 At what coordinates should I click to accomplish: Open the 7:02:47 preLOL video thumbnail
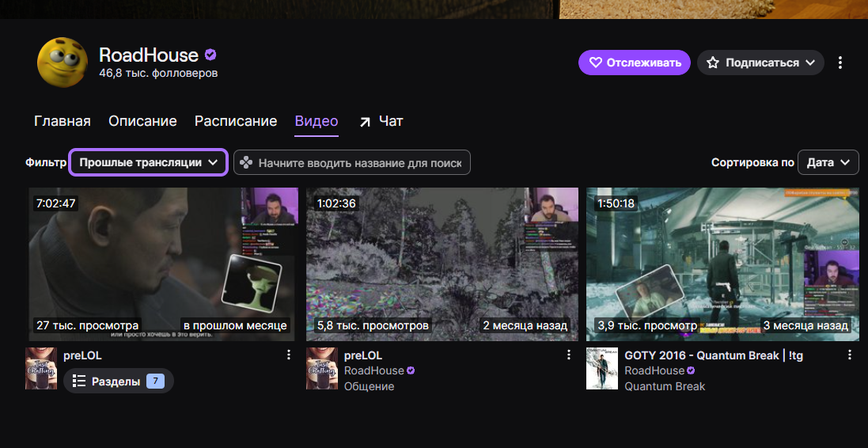[x=161, y=264]
